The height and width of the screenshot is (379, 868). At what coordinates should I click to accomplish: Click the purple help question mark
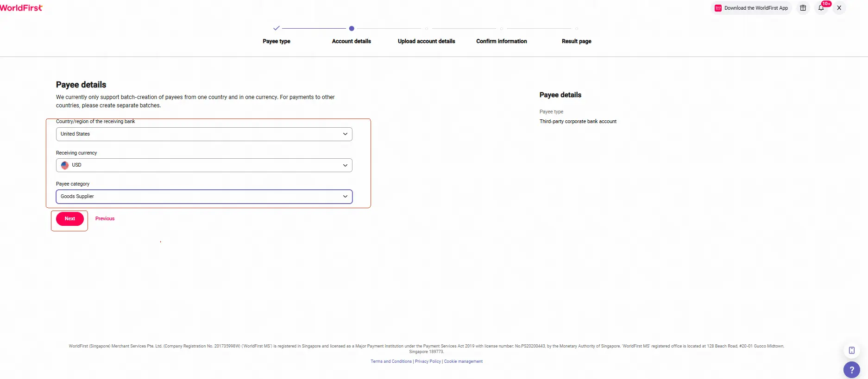(851, 370)
